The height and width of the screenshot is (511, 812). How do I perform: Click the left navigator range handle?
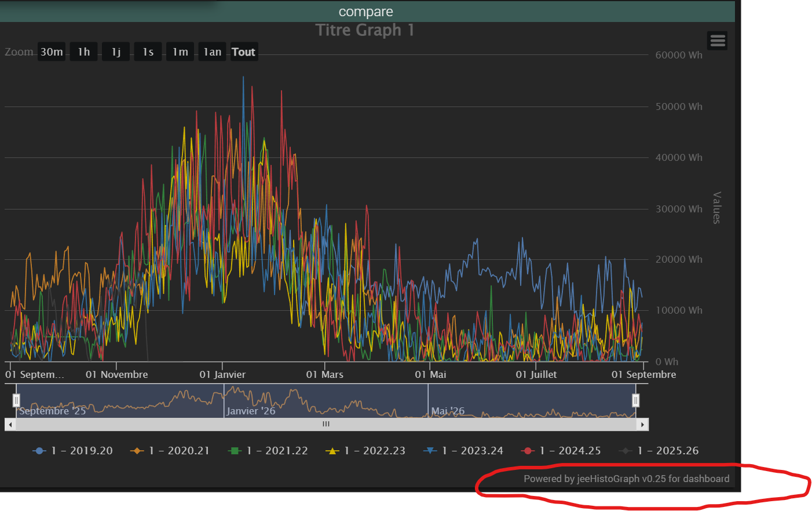[16, 400]
